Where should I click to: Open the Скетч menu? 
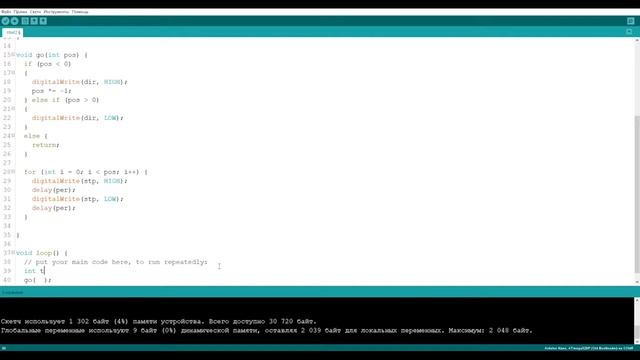pyautogui.click(x=35, y=12)
